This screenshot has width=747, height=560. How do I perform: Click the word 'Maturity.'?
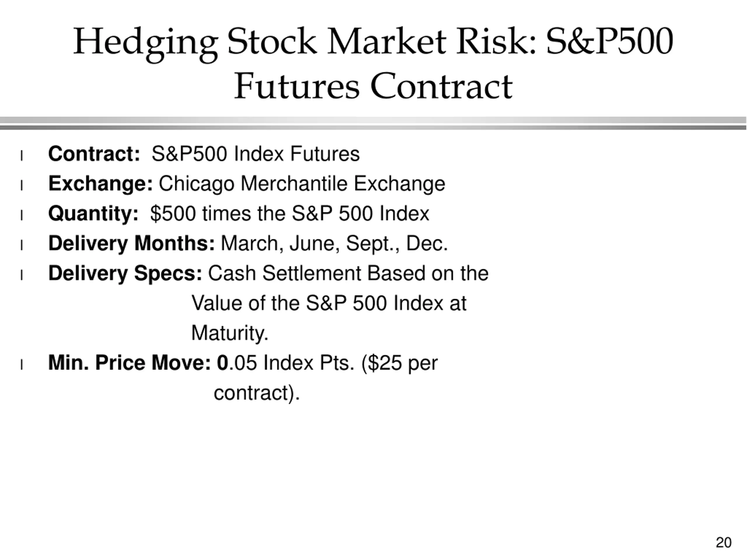230,333
